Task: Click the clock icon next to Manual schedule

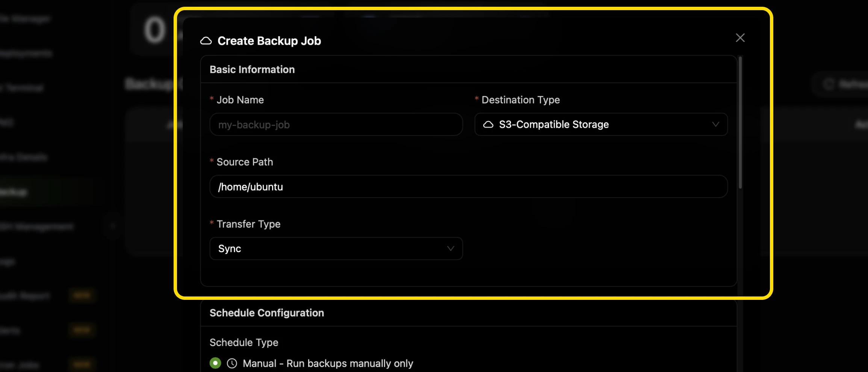Action: click(232, 363)
